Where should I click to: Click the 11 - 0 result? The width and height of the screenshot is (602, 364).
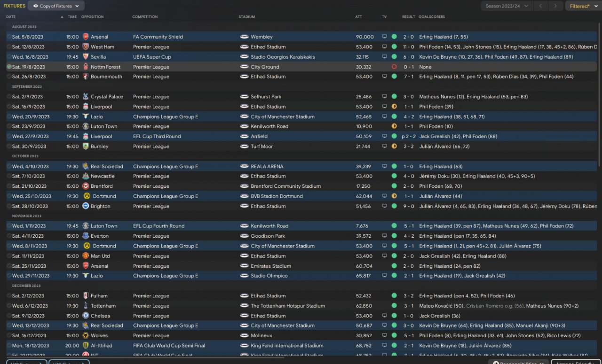click(x=408, y=47)
